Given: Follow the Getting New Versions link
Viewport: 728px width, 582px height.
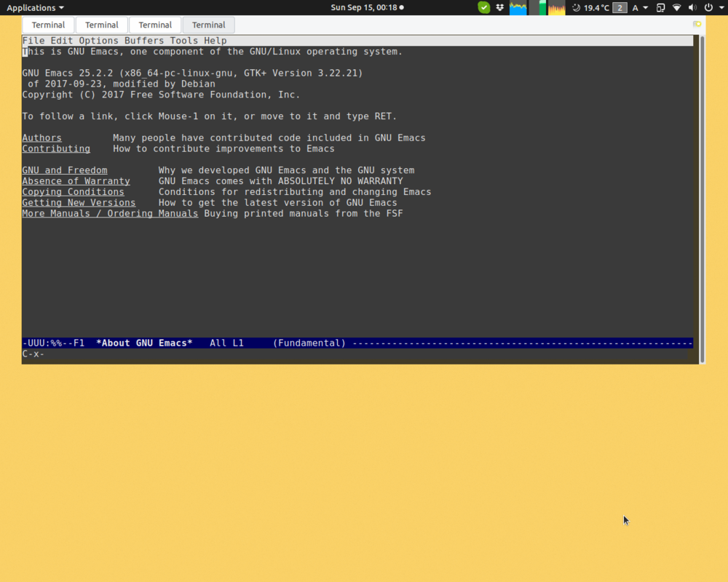Looking at the screenshot, I should coord(79,203).
